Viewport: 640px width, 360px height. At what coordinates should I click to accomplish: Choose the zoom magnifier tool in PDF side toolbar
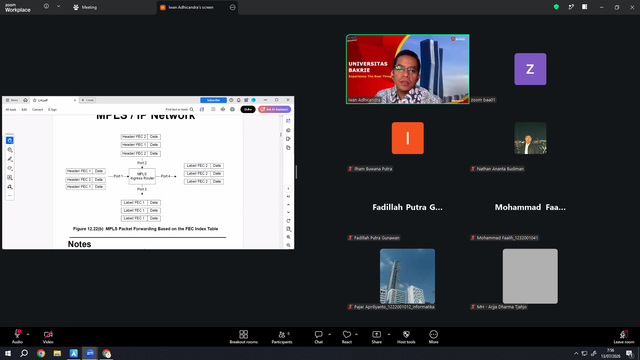point(10,150)
